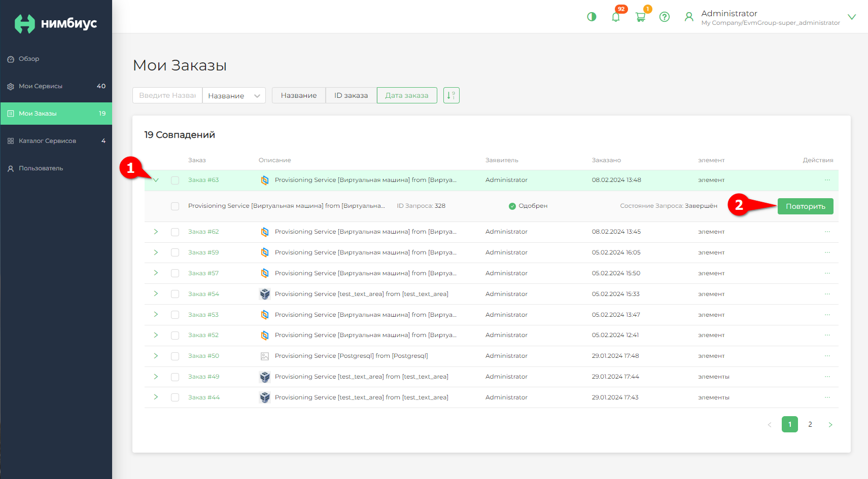This screenshot has width=868, height=479.
Task: Open the Administrator account dropdown arrow
Action: pos(852,17)
